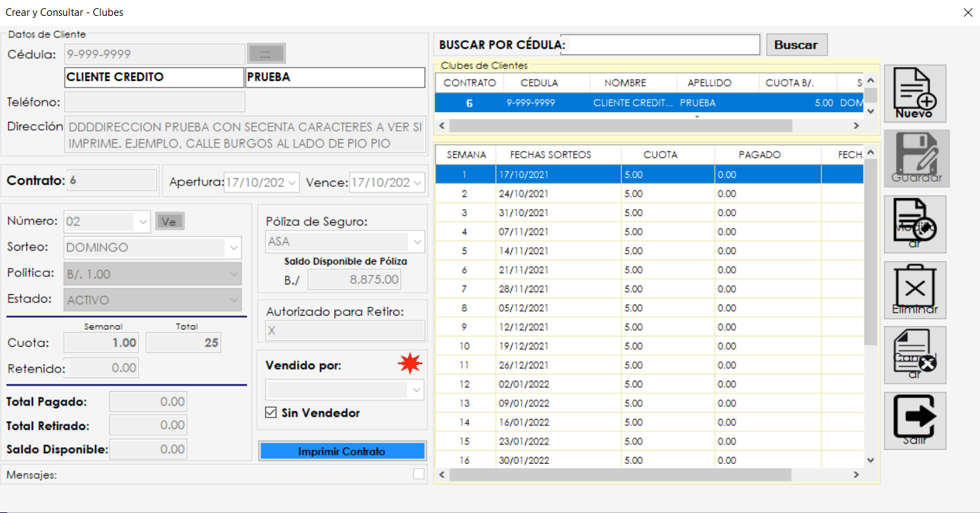
Task: Click the Modificar edit document icon
Action: 915,224
